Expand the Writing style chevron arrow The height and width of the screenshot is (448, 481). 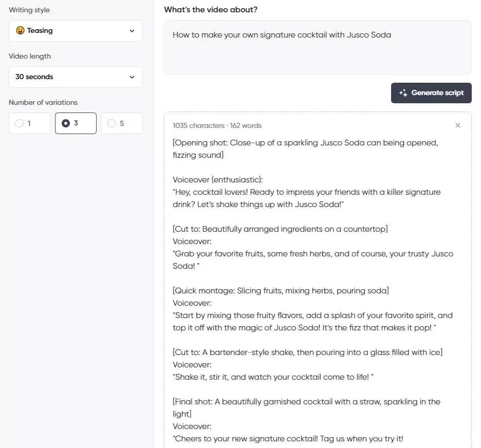coord(132,31)
